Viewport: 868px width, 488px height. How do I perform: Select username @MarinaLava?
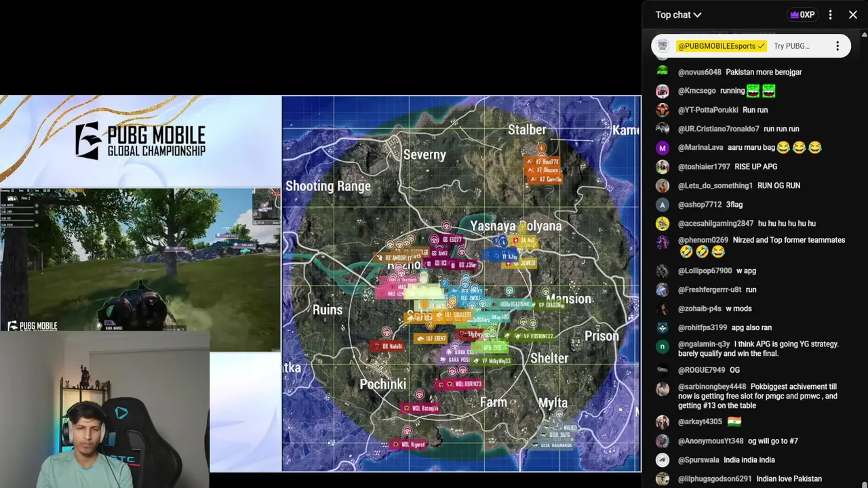[701, 148]
